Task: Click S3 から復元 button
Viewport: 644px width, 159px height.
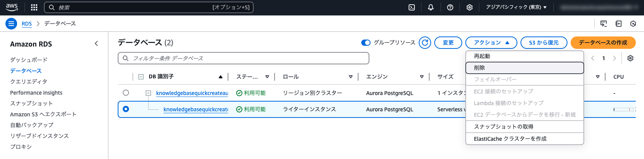Action: coord(544,43)
